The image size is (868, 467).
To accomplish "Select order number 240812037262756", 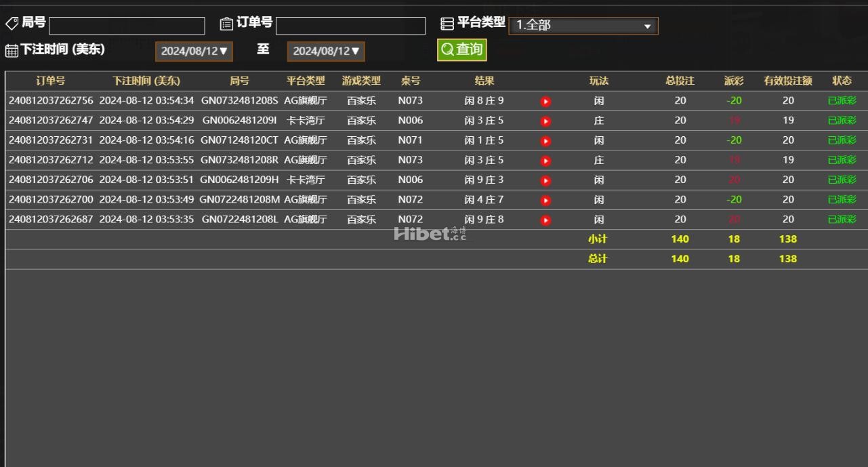I will (x=51, y=100).
